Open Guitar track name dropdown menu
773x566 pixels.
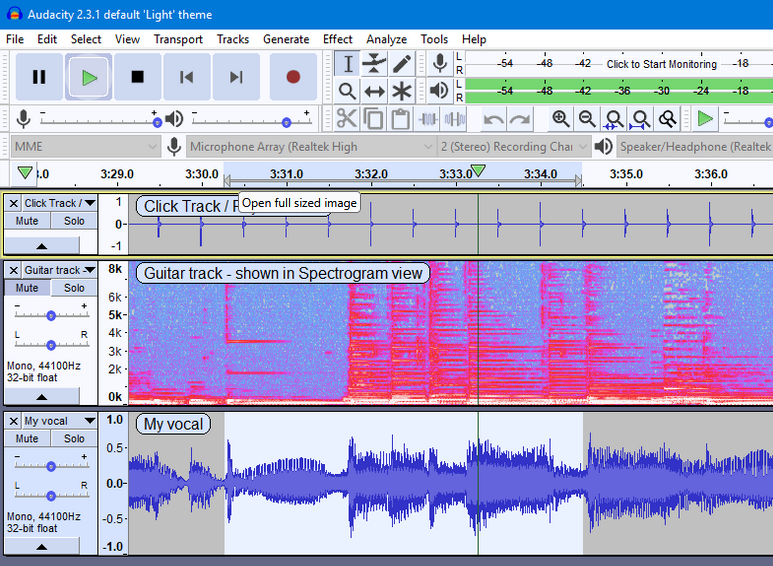(x=60, y=270)
